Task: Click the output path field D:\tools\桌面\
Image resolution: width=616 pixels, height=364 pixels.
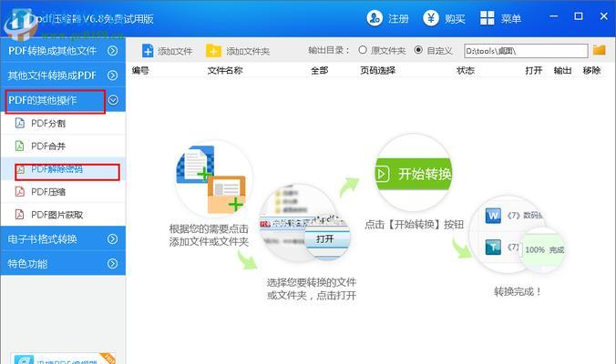Action: point(526,51)
